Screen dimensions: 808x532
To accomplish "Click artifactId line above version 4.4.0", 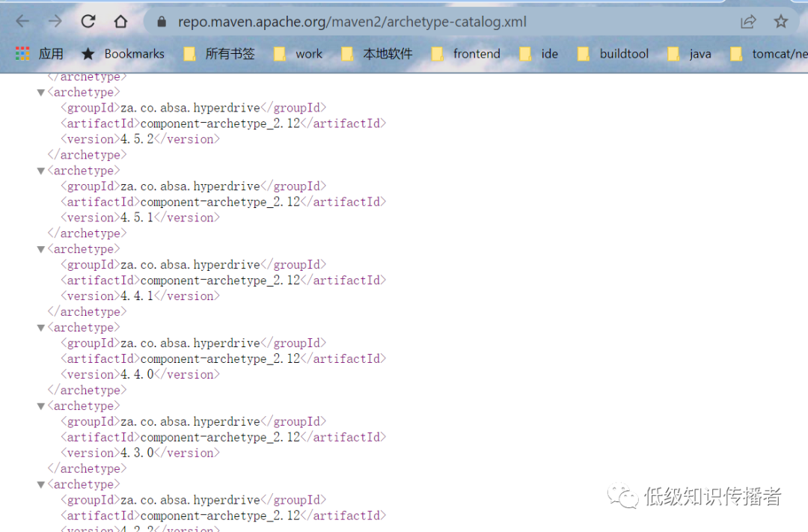I will coord(223,358).
